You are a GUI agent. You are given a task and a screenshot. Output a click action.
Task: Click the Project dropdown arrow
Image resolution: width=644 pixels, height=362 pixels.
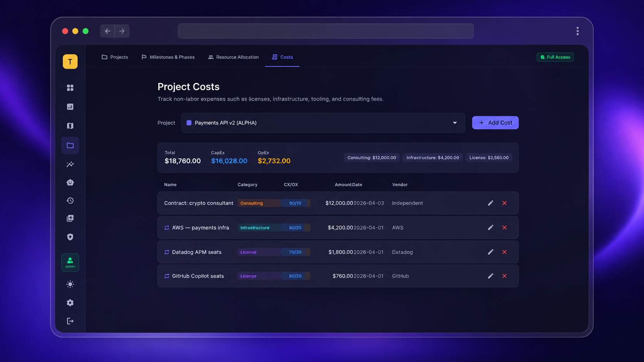[x=455, y=123]
